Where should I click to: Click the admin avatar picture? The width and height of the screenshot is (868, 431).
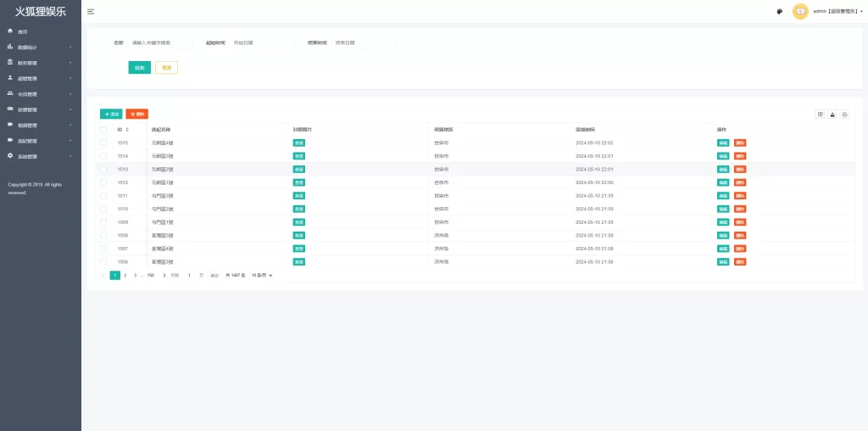(800, 11)
